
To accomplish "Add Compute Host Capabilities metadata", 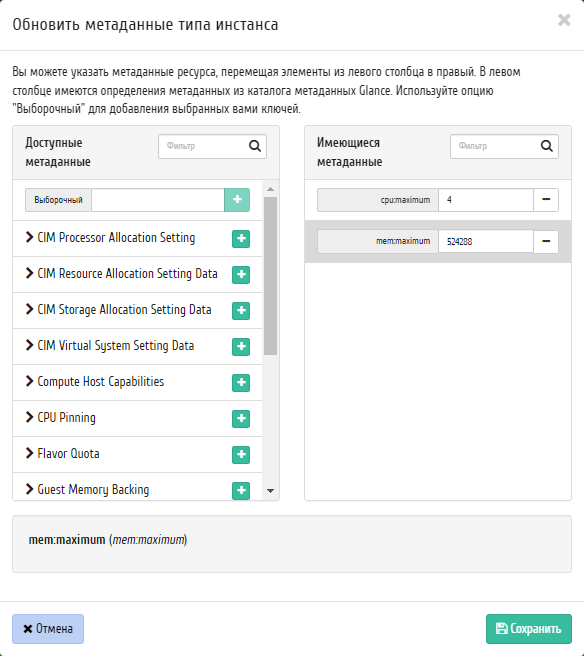I will (241, 382).
